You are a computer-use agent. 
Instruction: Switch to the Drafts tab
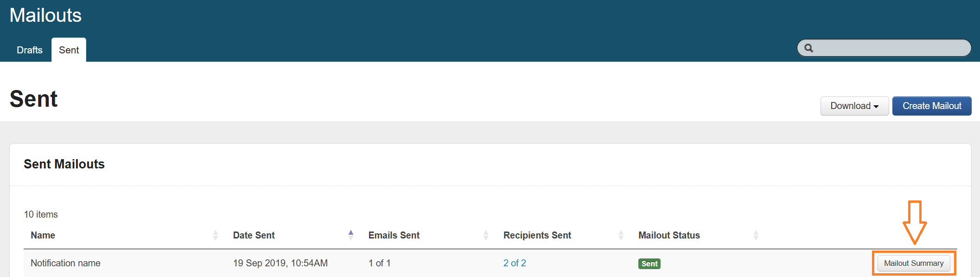coord(30,50)
